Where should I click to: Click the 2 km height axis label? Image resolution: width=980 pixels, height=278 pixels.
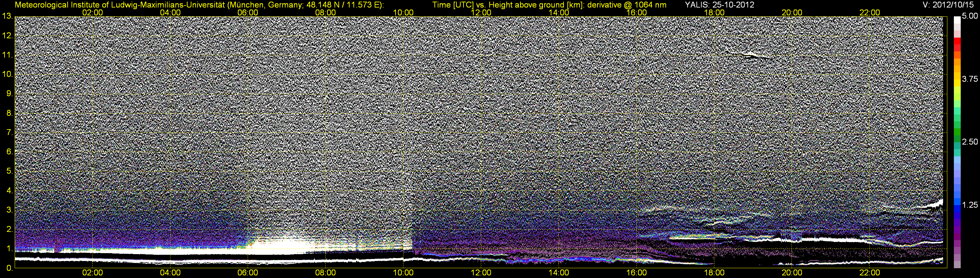9,230
